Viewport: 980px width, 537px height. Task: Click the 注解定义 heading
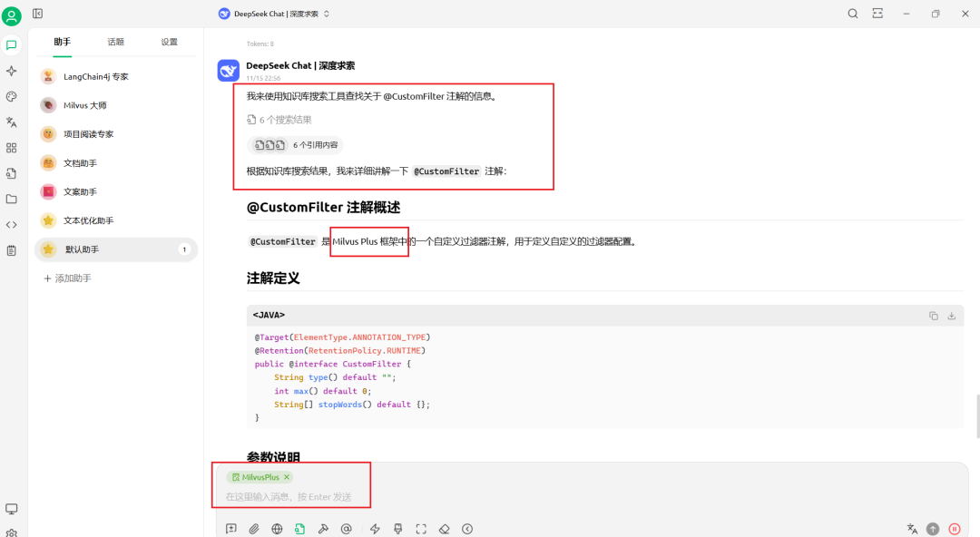pos(273,278)
